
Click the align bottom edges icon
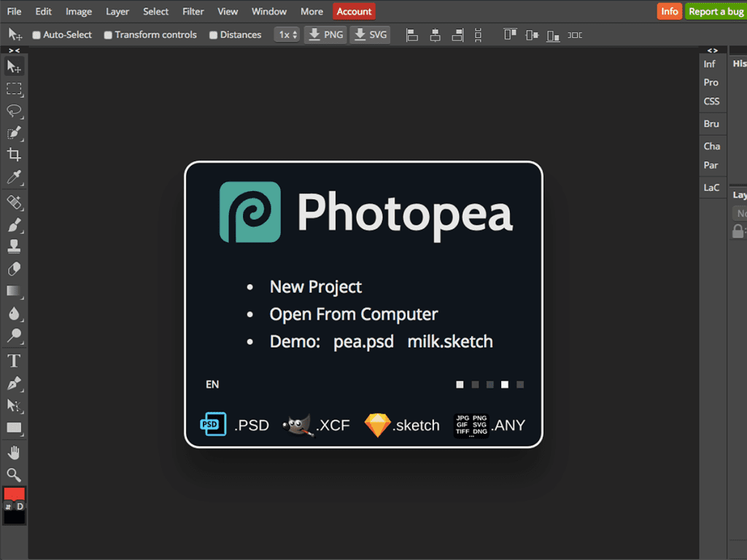[553, 35]
